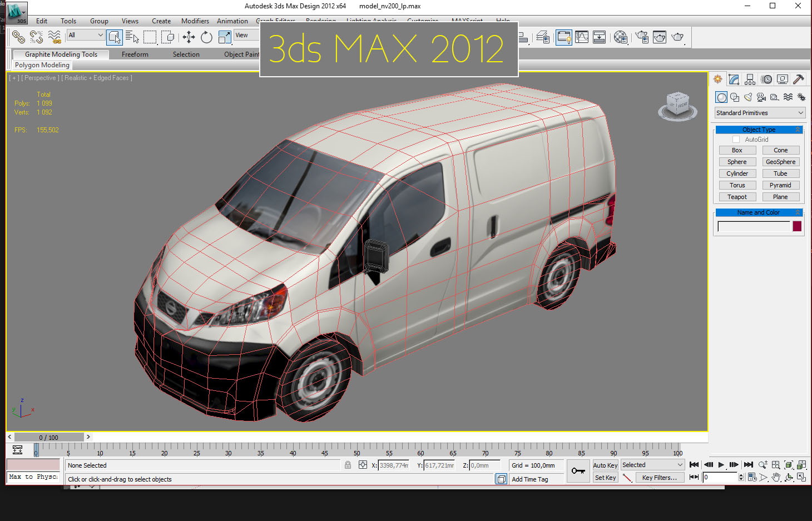Expand the Polygon Modeling panel

42,65
